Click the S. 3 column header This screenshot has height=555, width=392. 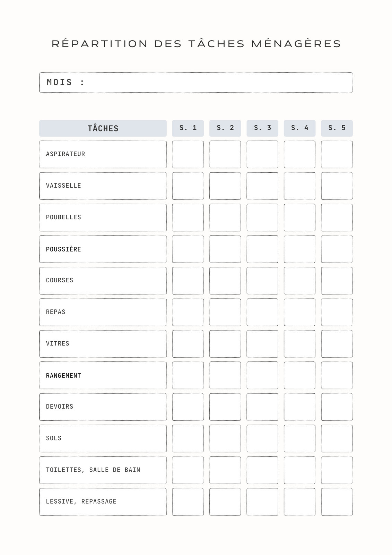coord(262,128)
